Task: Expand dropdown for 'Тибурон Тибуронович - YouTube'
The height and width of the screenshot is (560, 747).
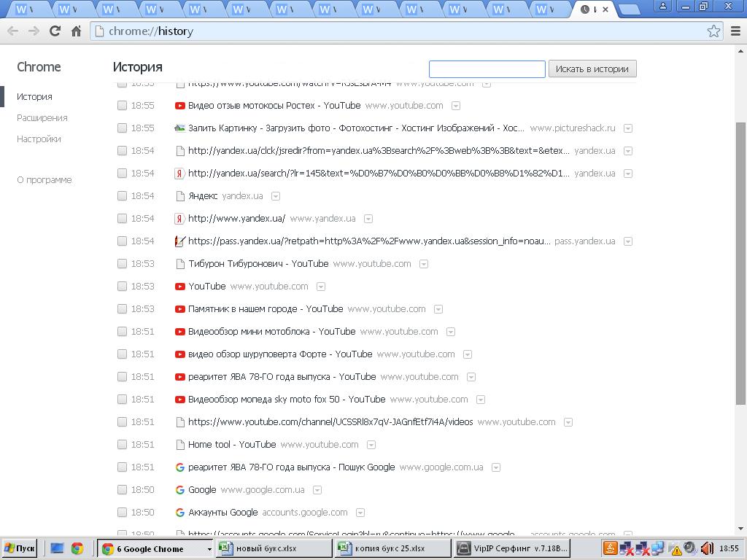Action: pos(424,264)
